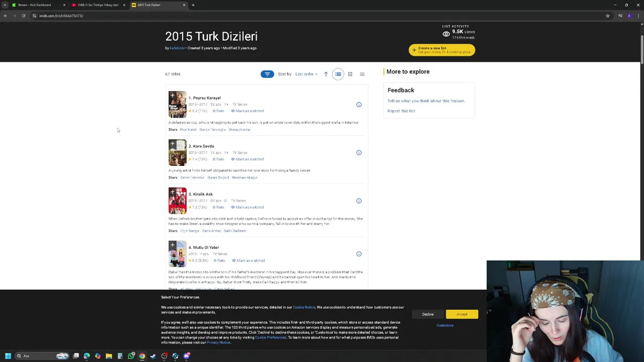Open the Mutlu Ol Yeter title
Viewport: 644px width, 362px height.
click(204, 247)
